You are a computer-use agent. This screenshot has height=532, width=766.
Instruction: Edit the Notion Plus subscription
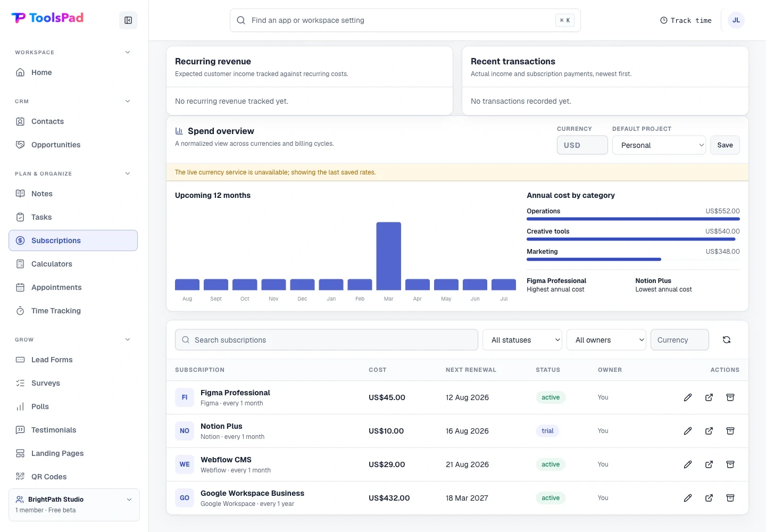tap(688, 431)
